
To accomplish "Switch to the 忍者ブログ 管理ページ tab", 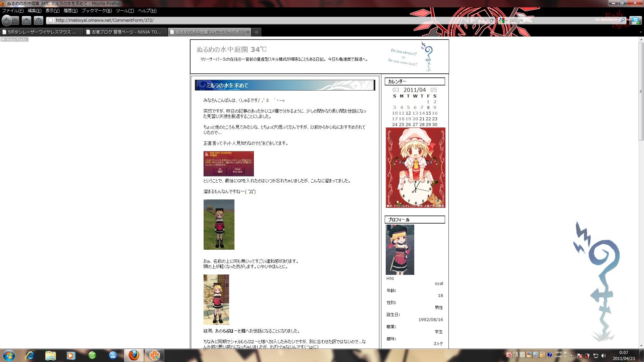I will [x=125, y=32].
